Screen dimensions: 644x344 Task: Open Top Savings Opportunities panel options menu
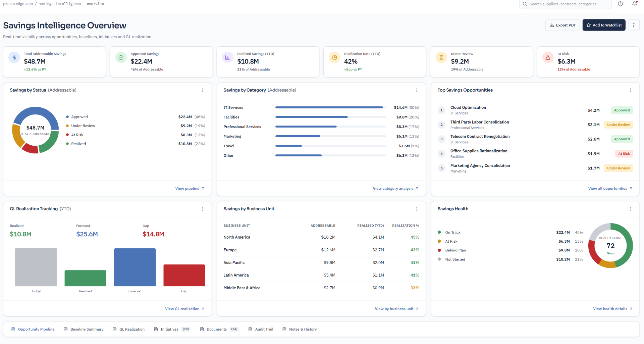[630, 90]
